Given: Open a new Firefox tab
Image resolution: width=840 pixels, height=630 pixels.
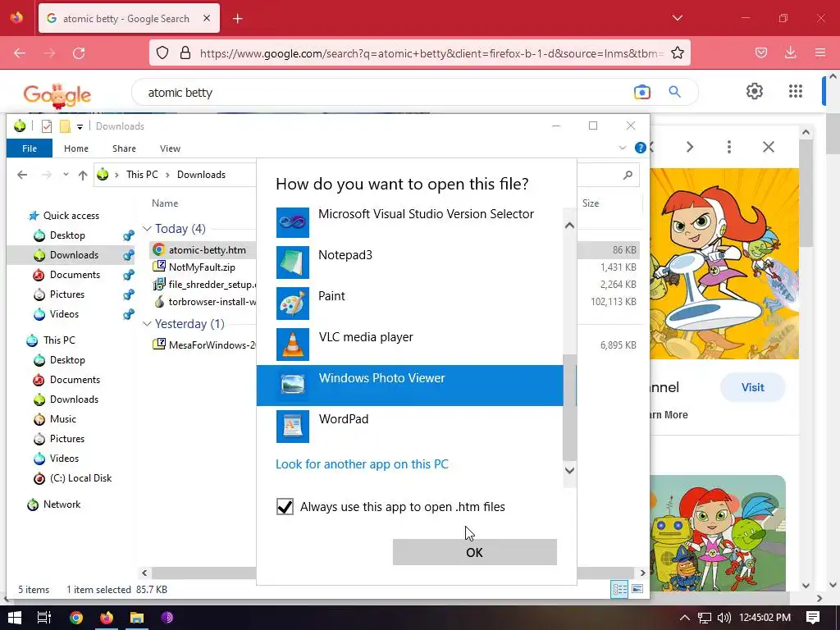Looking at the screenshot, I should pyautogui.click(x=238, y=19).
